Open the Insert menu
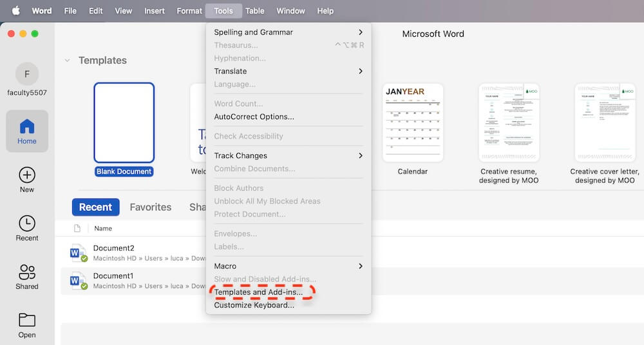644x345 pixels. (x=155, y=11)
